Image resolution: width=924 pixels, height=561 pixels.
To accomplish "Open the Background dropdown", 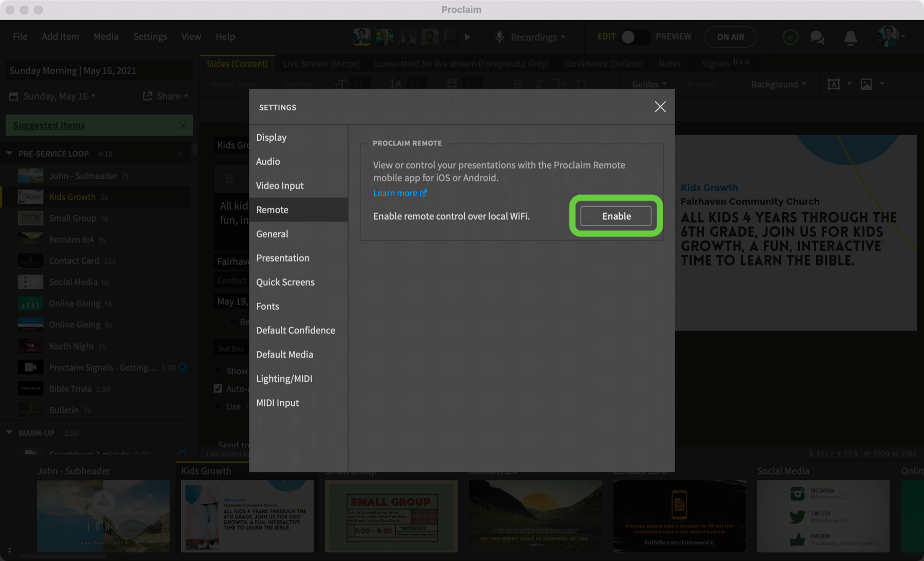I will 778,84.
